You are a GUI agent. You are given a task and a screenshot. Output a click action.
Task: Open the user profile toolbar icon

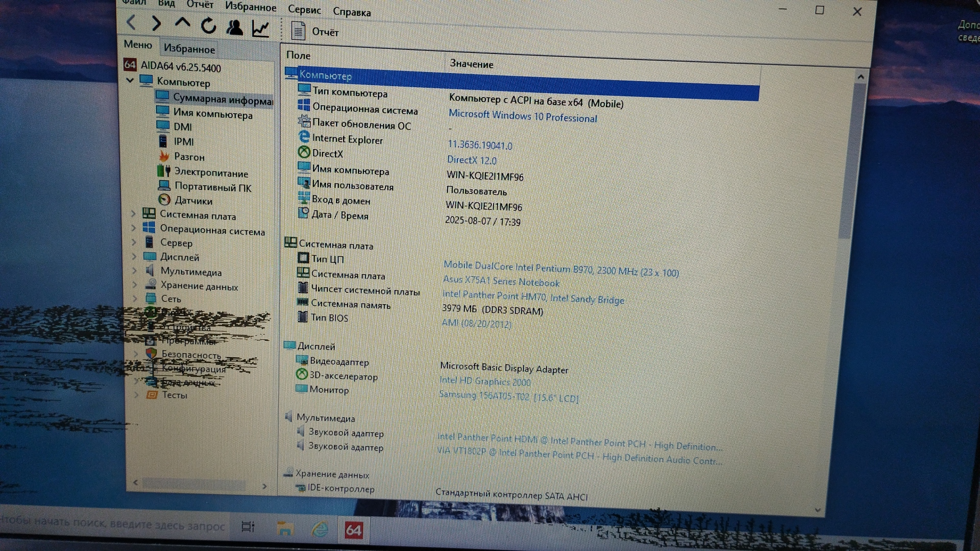point(234,27)
